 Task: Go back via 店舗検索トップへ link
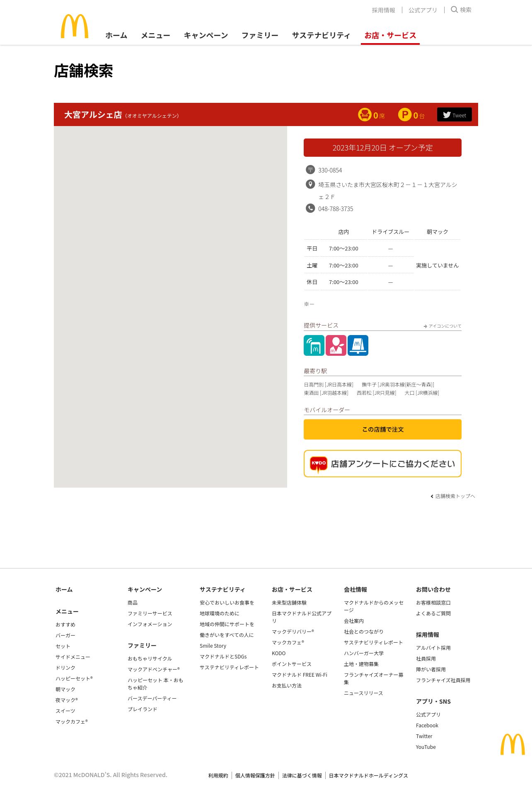(453, 496)
